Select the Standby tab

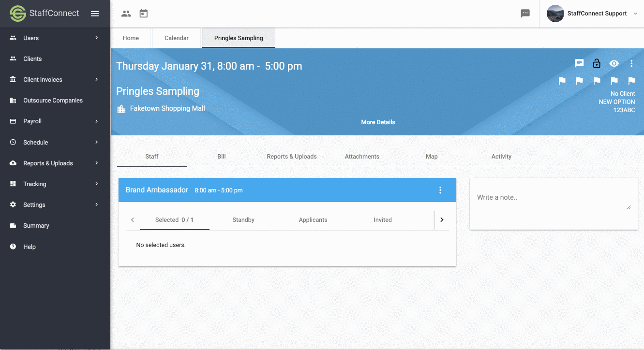(x=243, y=220)
